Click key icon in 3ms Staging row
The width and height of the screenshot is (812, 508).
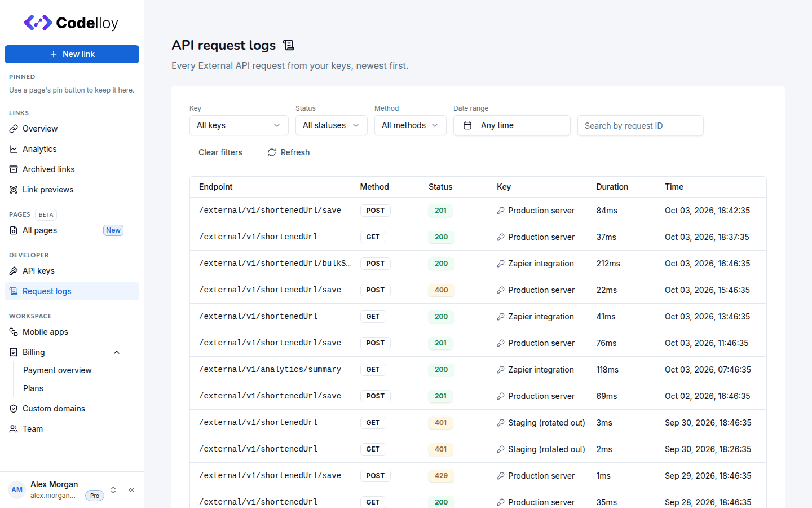[501, 423]
